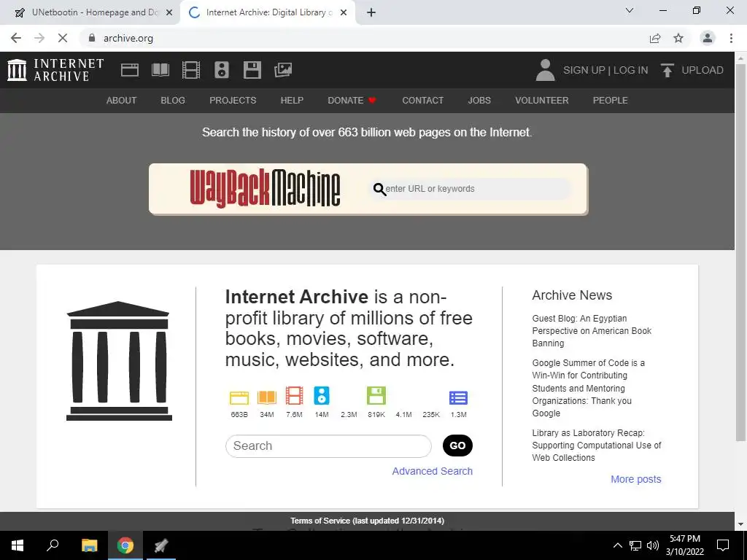Click the red heart next to Donate
747x560 pixels.
click(372, 101)
